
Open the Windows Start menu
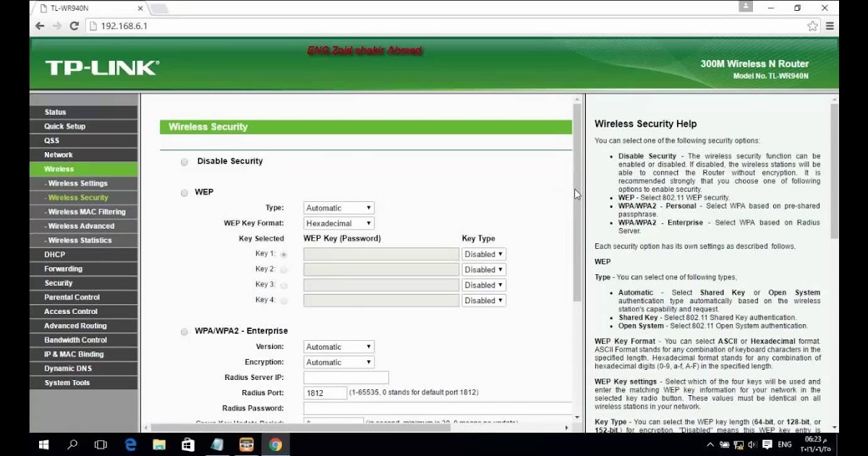point(43,444)
